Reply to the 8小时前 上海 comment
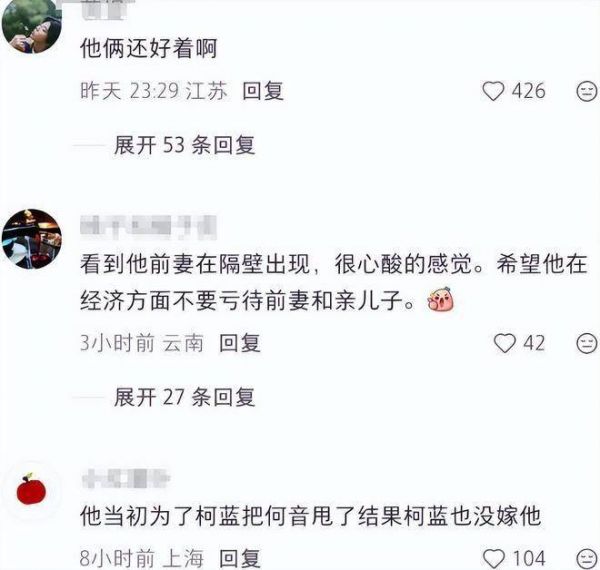Screen dimensions: 600x570 (240, 559)
